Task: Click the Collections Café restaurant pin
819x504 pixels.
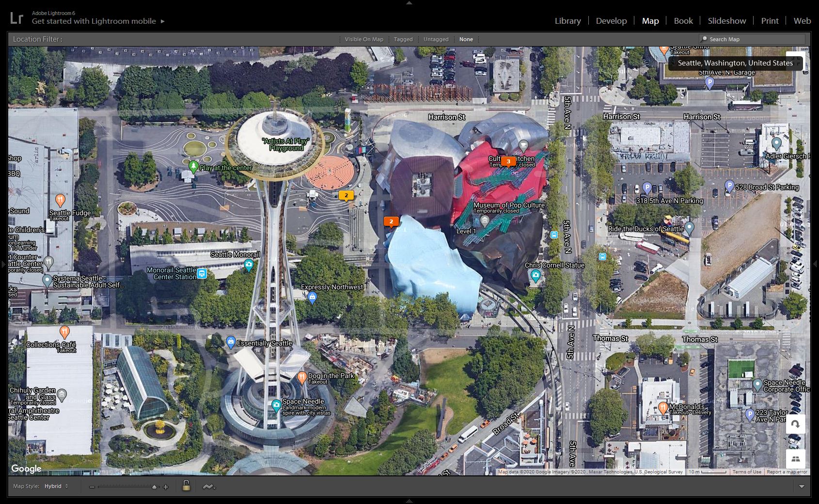Action: (64, 332)
